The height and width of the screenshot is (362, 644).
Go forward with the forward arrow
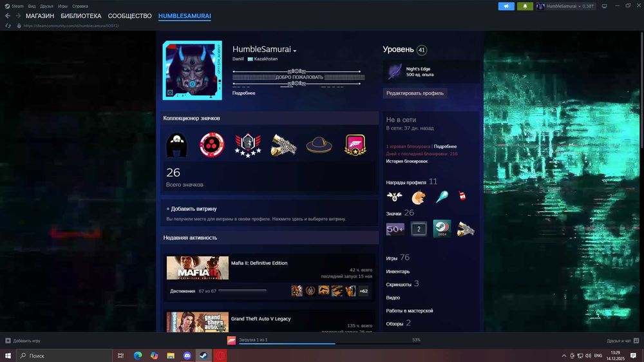point(18,15)
